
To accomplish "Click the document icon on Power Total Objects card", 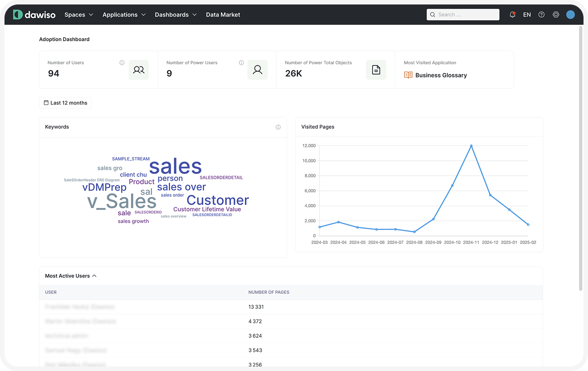I will 376,70.
